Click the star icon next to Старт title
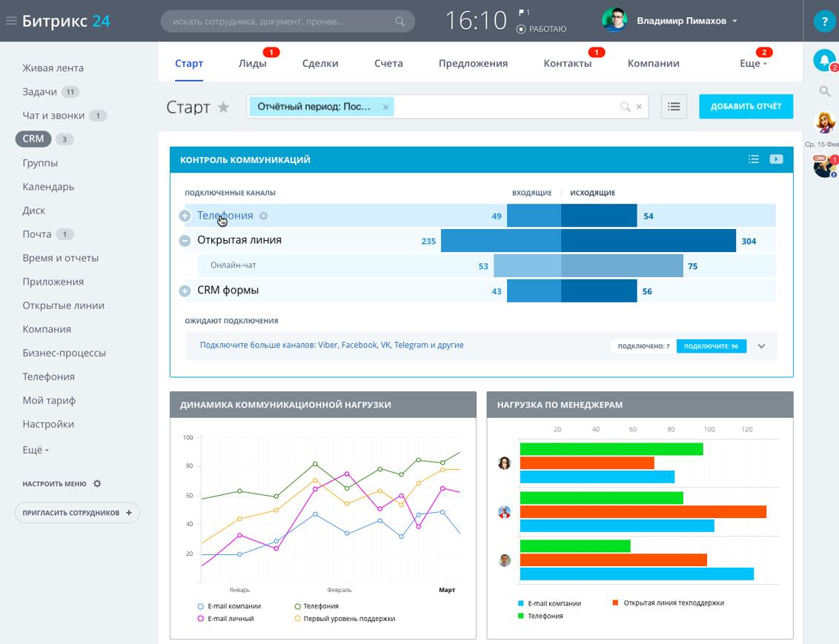 coord(223,107)
